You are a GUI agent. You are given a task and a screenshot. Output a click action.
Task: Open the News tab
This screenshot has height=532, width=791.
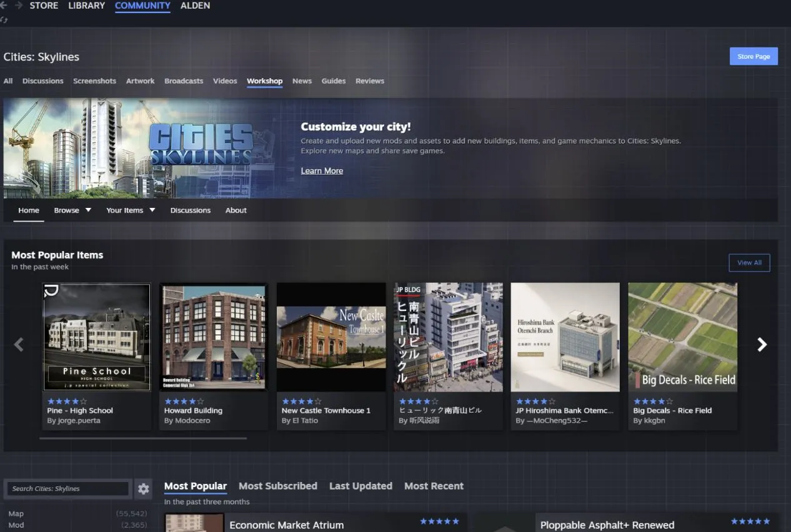pos(302,81)
